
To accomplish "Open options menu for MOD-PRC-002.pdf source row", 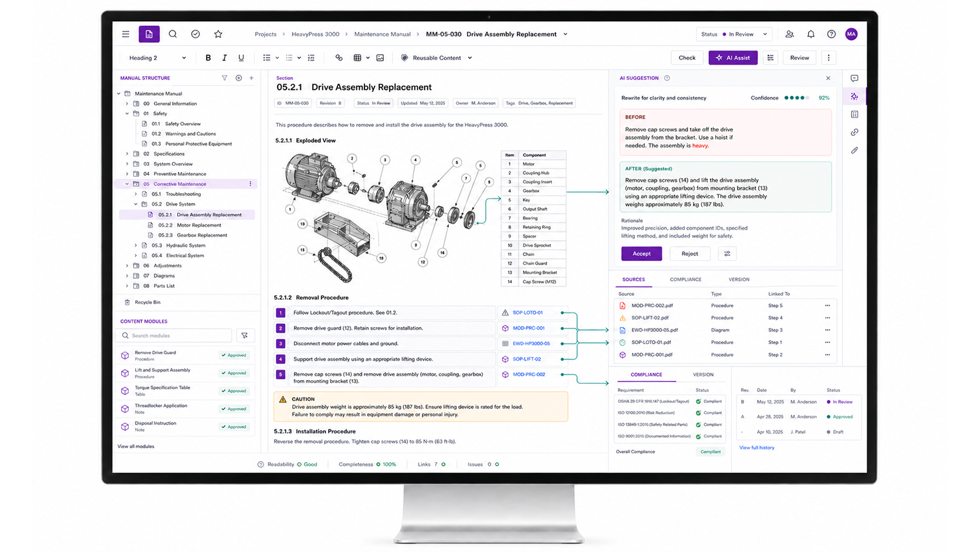I will pos(827,305).
